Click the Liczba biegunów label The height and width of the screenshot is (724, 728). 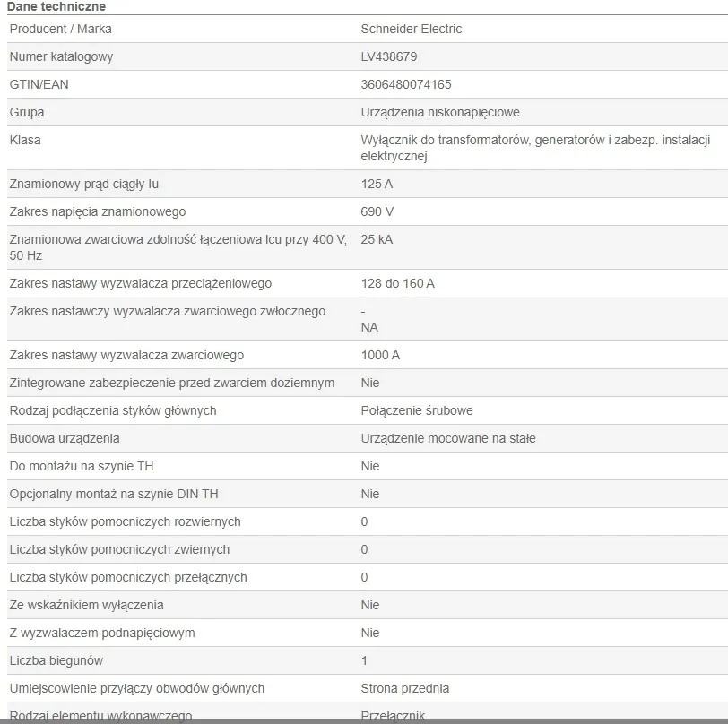click(x=56, y=660)
